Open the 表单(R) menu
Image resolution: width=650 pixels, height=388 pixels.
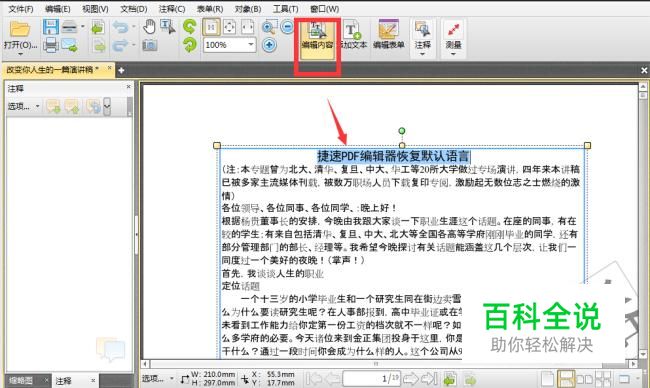[210, 9]
